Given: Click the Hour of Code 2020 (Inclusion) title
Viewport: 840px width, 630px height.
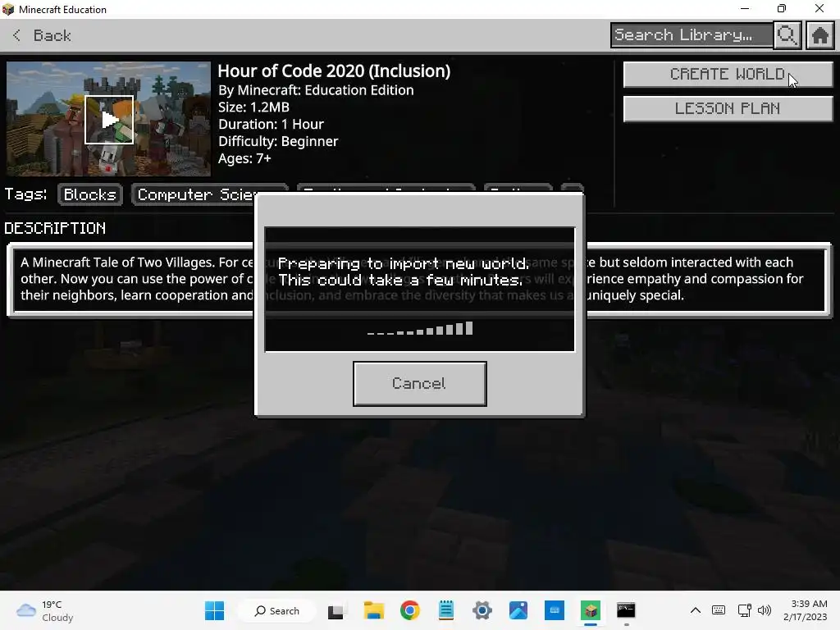Looking at the screenshot, I should [334, 71].
